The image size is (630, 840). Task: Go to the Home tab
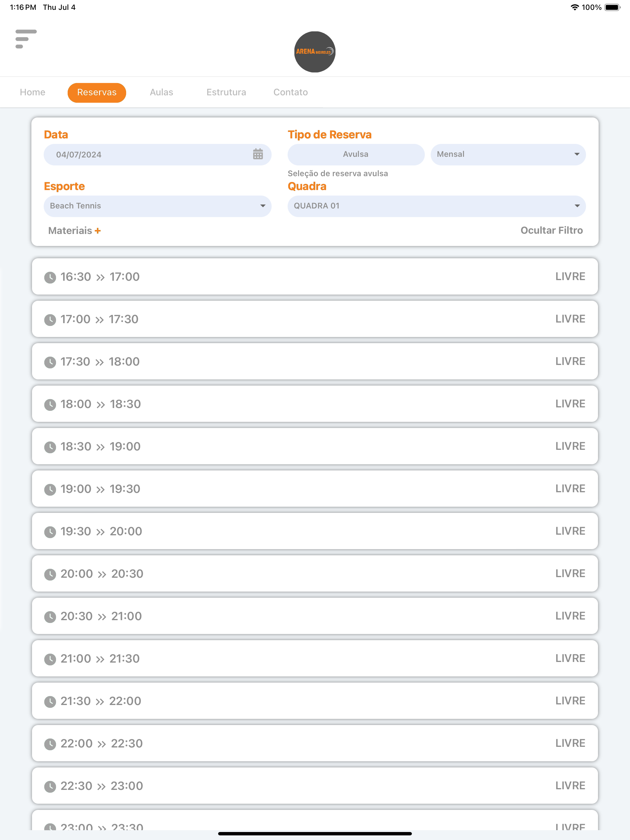click(33, 92)
